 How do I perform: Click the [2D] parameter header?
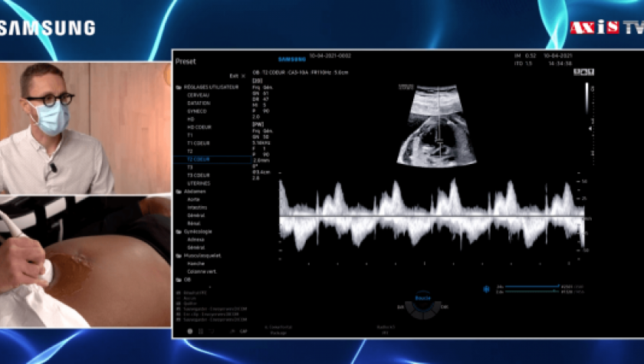pos(257,81)
